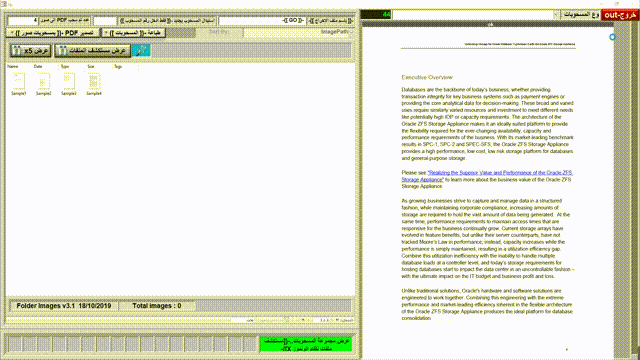This screenshot has height=360, width=640.
Task: Select the Sample2 file icon
Action: coord(44,84)
